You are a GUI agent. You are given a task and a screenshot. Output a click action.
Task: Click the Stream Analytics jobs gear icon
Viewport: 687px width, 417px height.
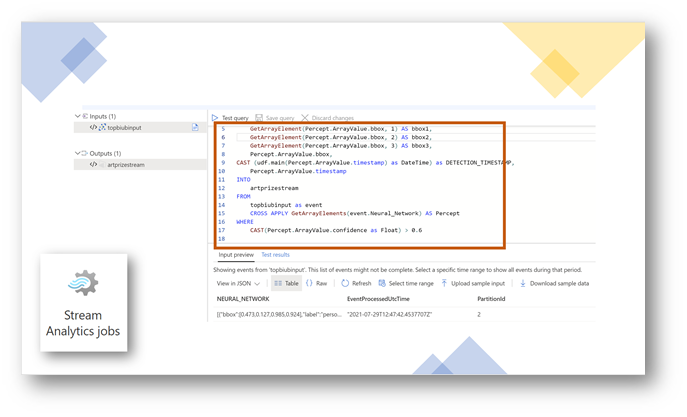(x=83, y=283)
